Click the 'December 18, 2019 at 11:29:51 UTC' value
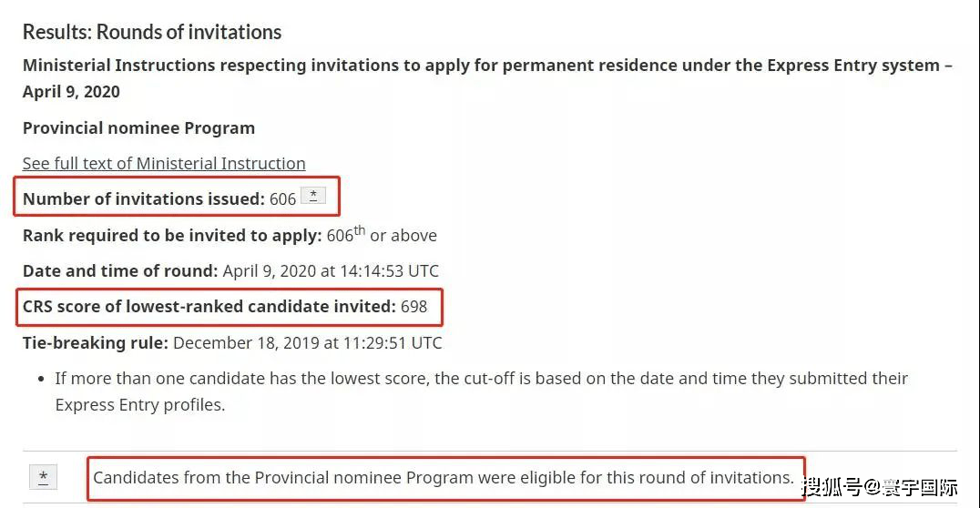This screenshot has width=980, height=508. click(308, 343)
